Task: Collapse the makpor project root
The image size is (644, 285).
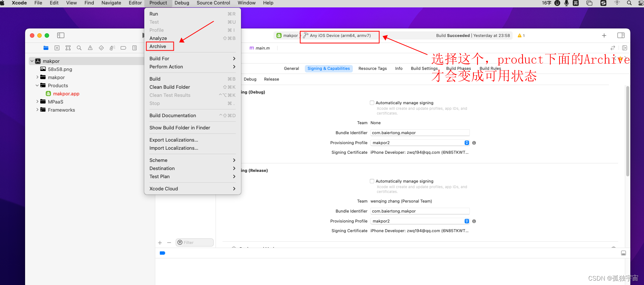Action: click(x=32, y=61)
